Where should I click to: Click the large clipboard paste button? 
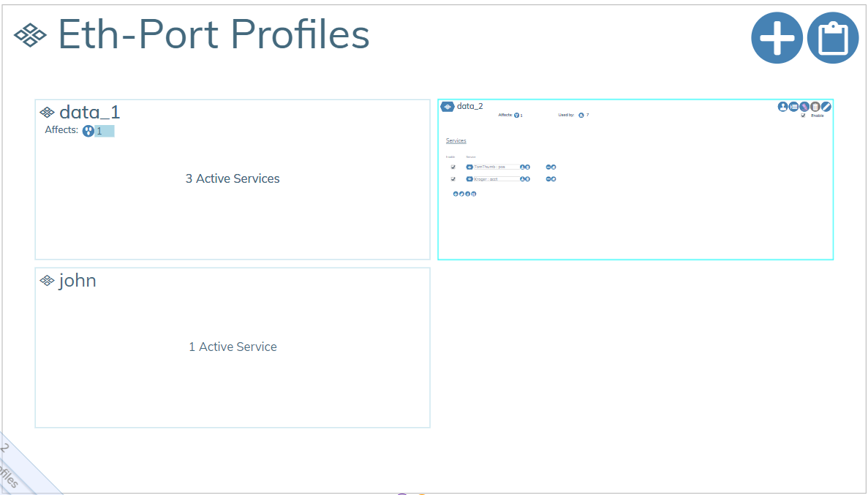(833, 37)
